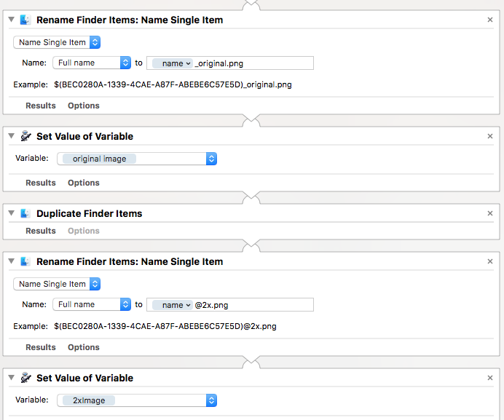This screenshot has width=504, height=420.
Task: Open the original image variable dropdown
Action: pyautogui.click(x=137, y=159)
